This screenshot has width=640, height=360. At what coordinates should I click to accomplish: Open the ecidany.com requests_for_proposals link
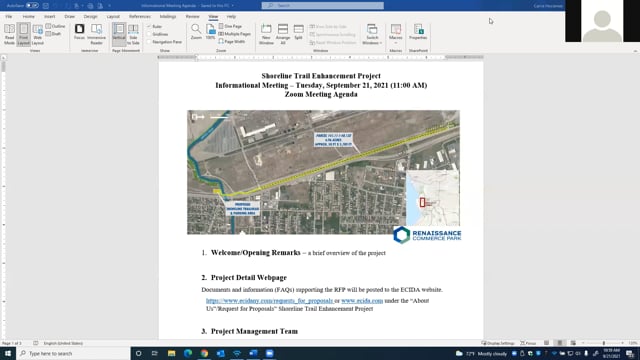click(270, 300)
